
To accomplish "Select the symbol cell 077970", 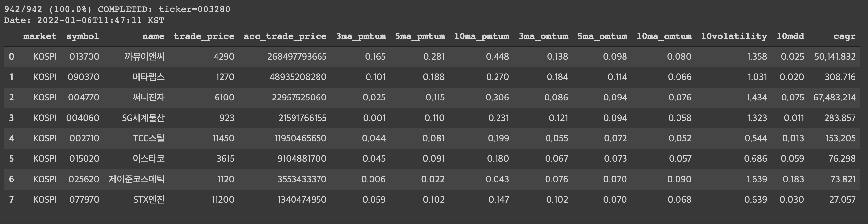I will tap(84, 199).
